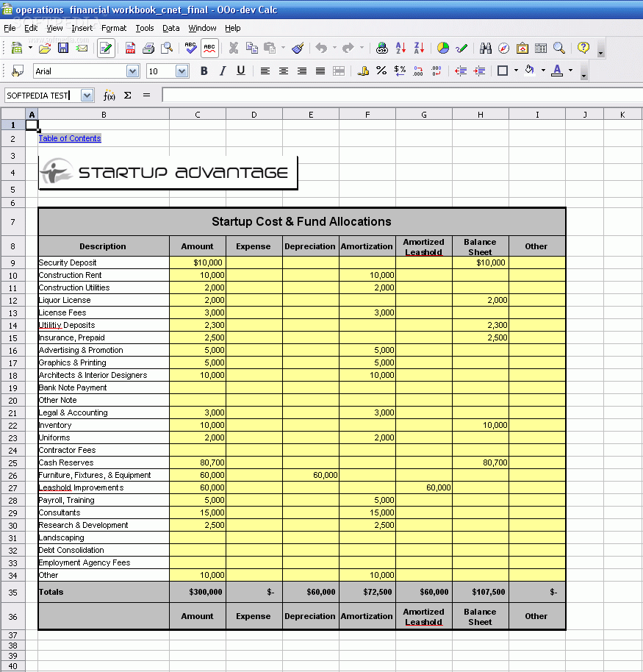Decrease indent icon

[x=461, y=71]
